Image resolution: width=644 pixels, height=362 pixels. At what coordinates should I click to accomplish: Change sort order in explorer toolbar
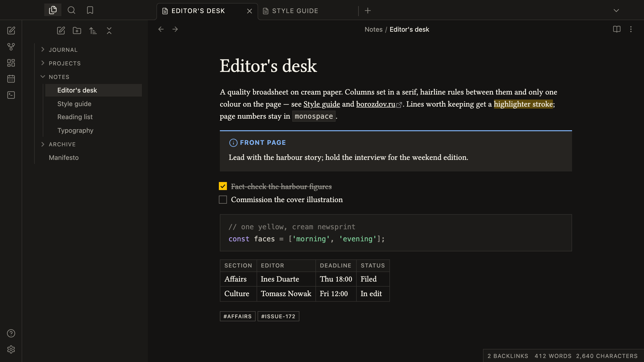93,31
